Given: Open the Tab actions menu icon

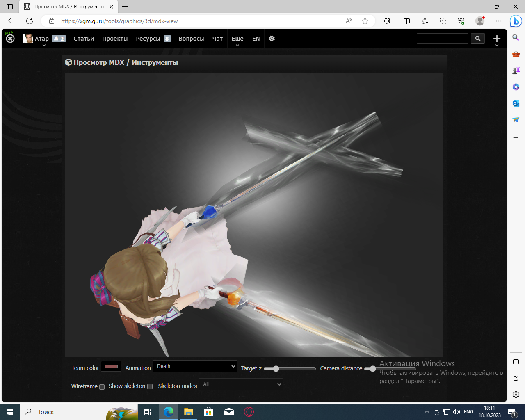Looking at the screenshot, I should [x=10, y=7].
